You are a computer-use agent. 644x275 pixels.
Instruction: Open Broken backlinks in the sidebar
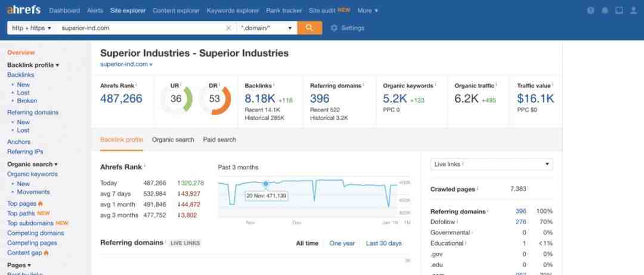point(27,101)
